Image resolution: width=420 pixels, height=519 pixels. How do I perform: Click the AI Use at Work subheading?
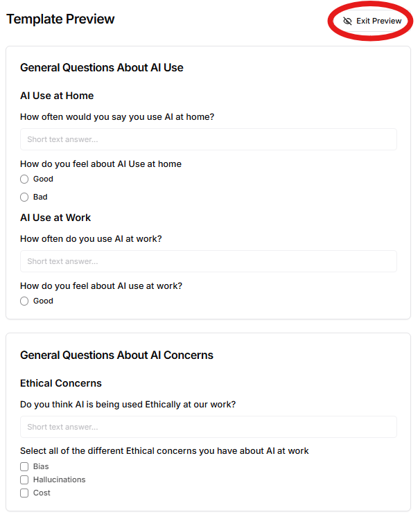(x=55, y=218)
